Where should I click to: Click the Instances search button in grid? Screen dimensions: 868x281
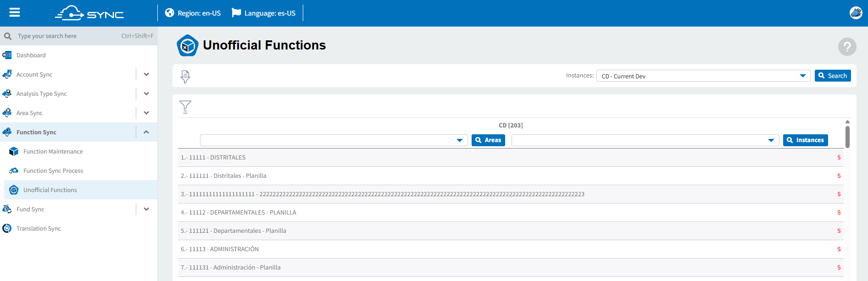pyautogui.click(x=806, y=140)
